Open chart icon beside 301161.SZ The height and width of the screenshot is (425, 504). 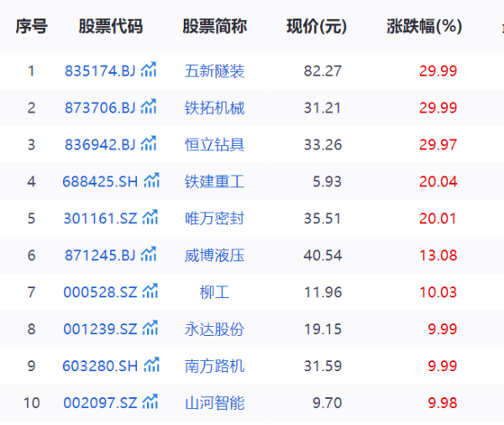(150, 218)
